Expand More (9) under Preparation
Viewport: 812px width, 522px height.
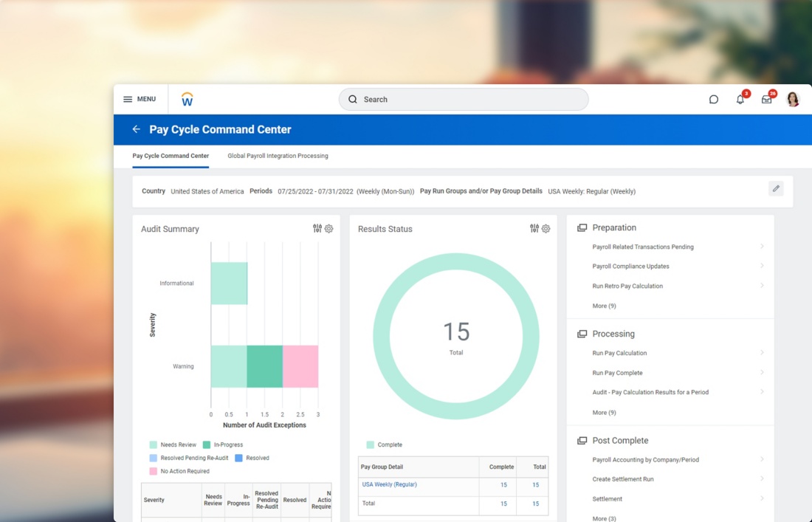604,306
